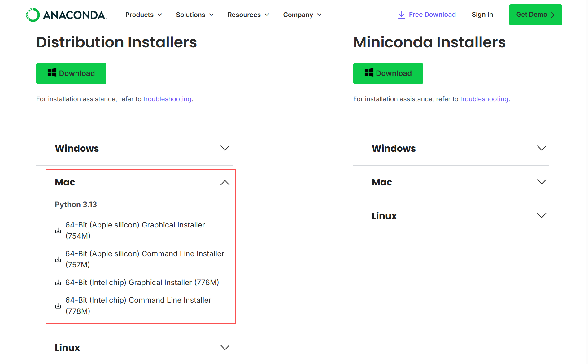Expand Solutions dropdown chevron
The image size is (588, 364).
[x=211, y=15]
